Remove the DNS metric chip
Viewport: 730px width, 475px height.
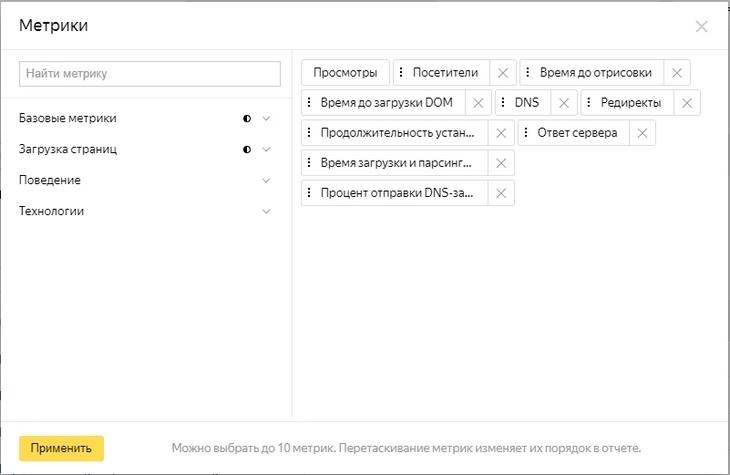pyautogui.click(x=564, y=103)
